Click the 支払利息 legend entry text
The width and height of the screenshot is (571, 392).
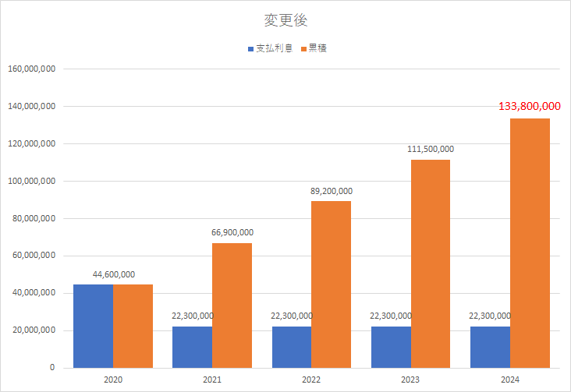tap(274, 48)
